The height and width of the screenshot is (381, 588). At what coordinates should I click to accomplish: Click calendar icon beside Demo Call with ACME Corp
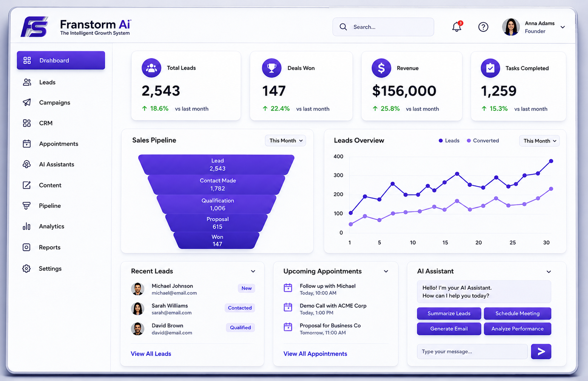click(288, 307)
